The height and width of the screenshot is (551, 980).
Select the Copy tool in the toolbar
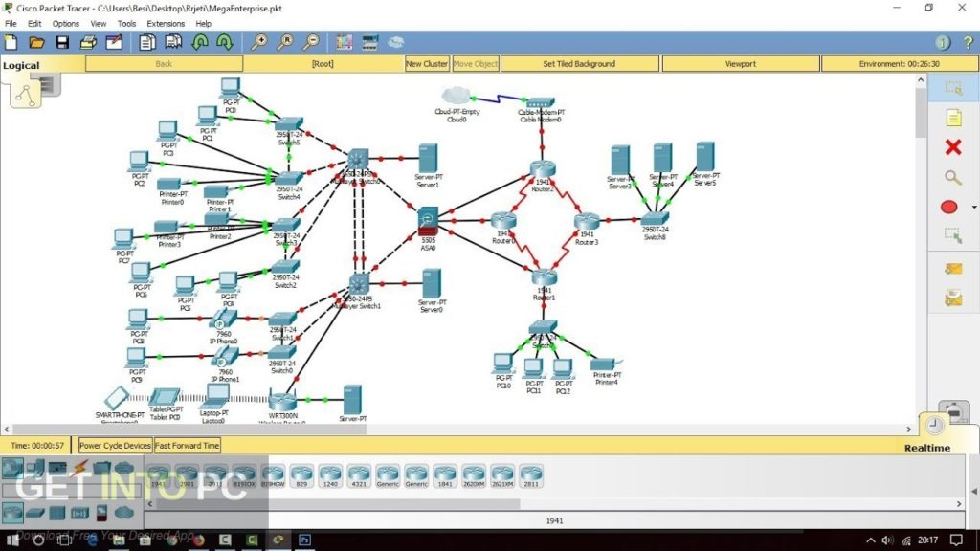[148, 42]
